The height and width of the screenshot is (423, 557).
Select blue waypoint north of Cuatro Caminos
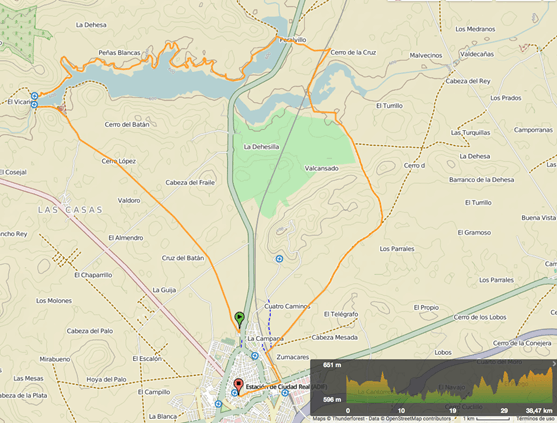[x=279, y=259]
